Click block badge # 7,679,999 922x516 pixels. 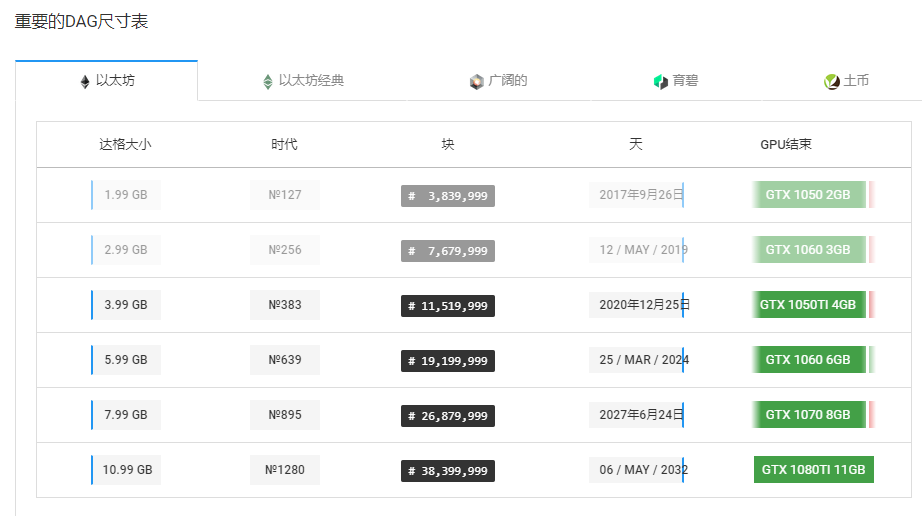click(448, 251)
